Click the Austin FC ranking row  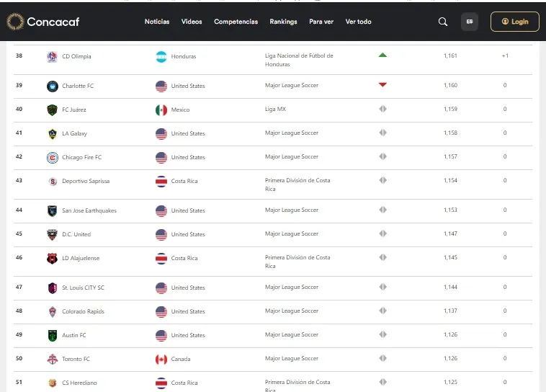[274, 335]
